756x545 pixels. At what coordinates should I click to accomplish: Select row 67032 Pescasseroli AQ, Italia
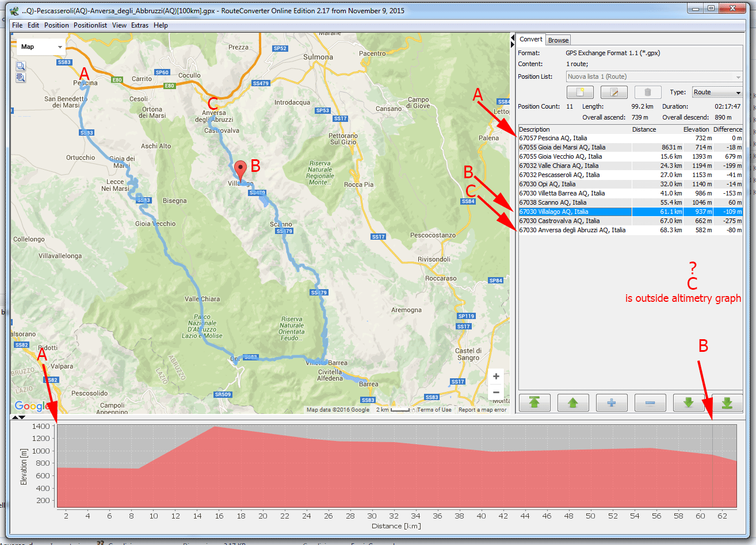(x=631, y=175)
